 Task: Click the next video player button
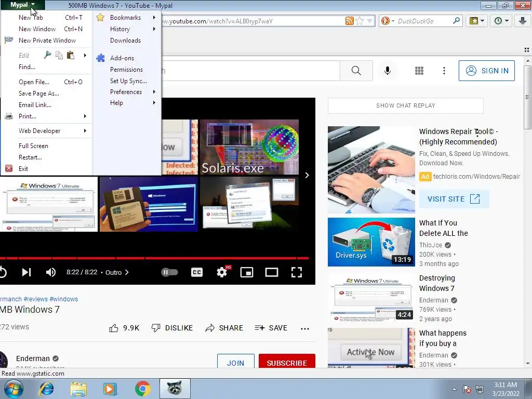coord(26,272)
